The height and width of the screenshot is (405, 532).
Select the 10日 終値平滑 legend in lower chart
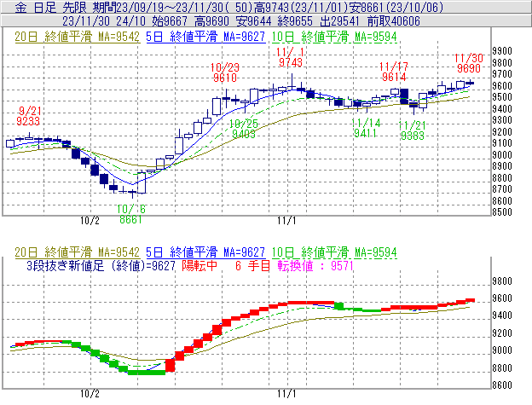pyautogui.click(x=334, y=252)
